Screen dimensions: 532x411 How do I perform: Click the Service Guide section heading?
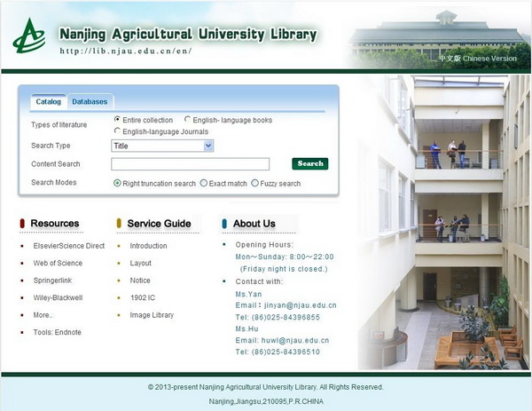pos(159,224)
